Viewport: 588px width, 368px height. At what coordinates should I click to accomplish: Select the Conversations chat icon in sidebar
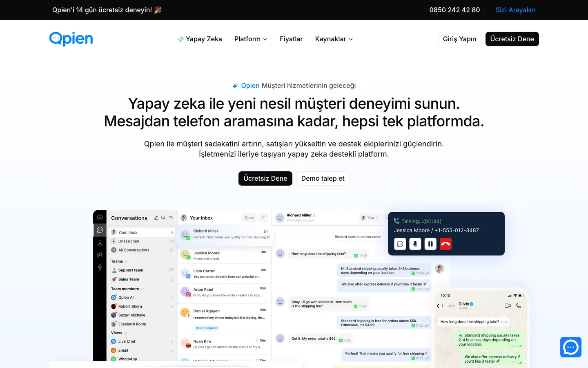(x=100, y=230)
